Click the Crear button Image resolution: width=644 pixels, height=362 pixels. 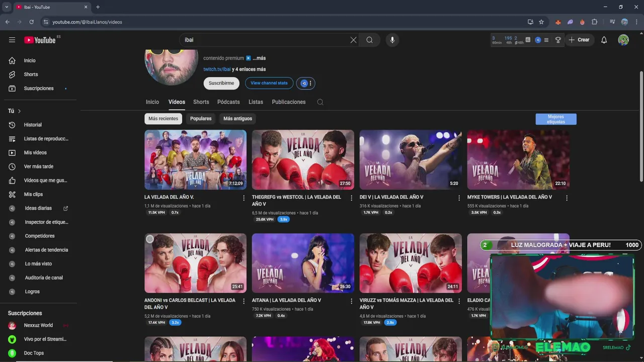click(x=580, y=40)
